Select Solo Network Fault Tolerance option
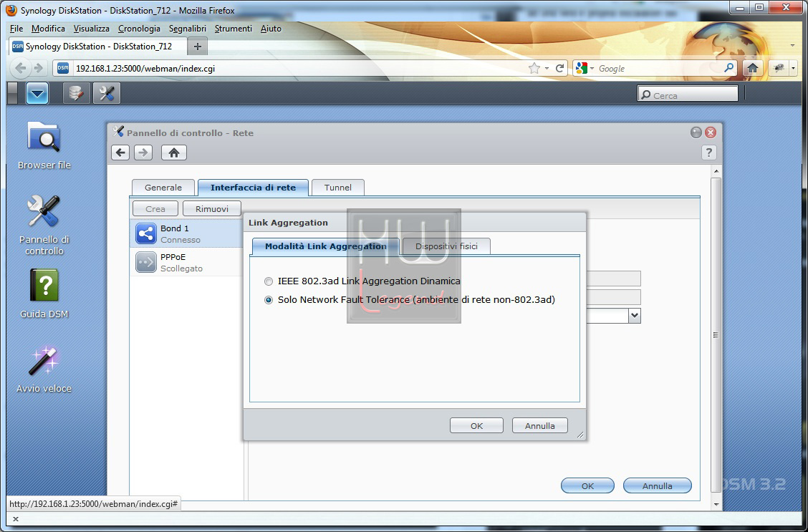The height and width of the screenshot is (532, 808). coord(269,300)
